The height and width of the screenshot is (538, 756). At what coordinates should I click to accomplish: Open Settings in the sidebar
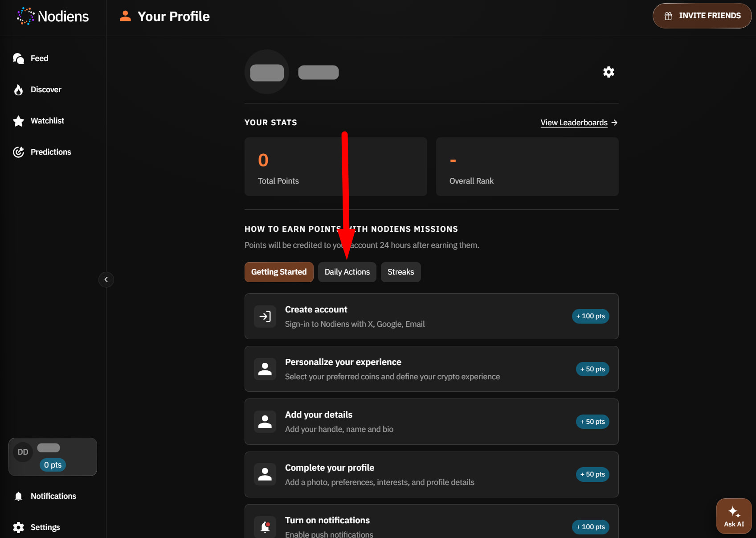click(45, 527)
